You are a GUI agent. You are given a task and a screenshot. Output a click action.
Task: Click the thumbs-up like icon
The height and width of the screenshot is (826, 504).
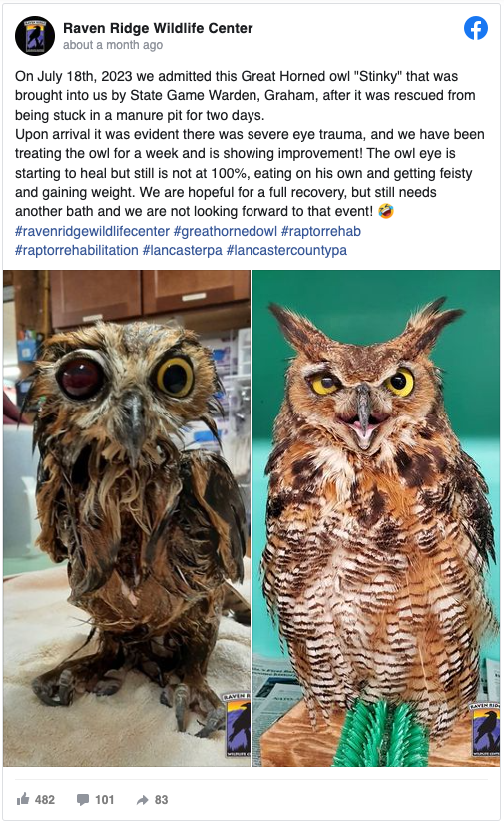click(x=23, y=799)
